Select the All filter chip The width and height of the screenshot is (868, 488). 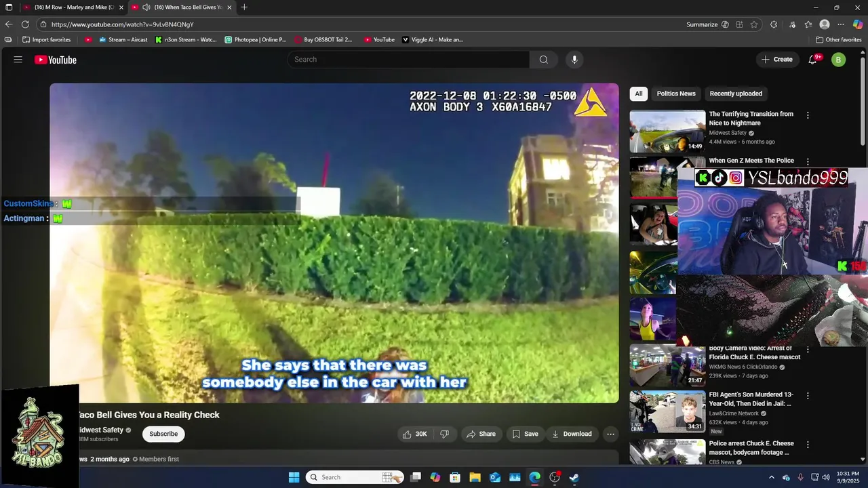click(x=638, y=94)
